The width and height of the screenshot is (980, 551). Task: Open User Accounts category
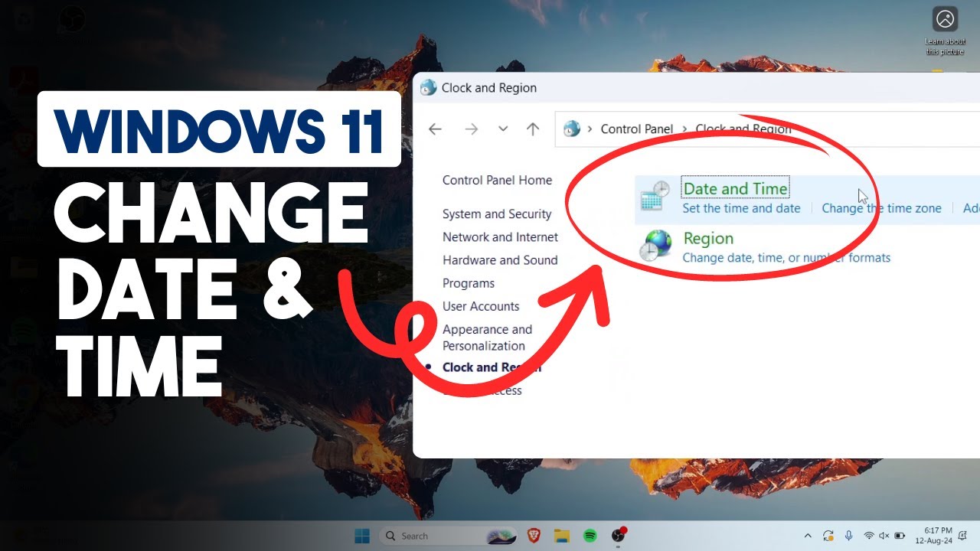pos(481,306)
